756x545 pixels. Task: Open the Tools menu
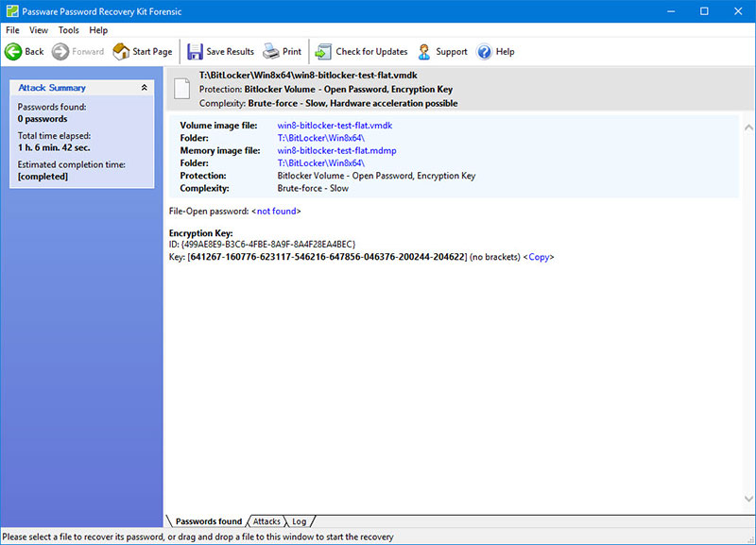(x=68, y=30)
